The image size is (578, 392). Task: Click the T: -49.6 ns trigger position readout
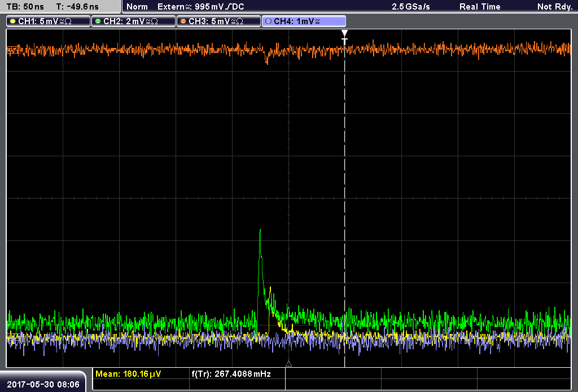[77, 7]
